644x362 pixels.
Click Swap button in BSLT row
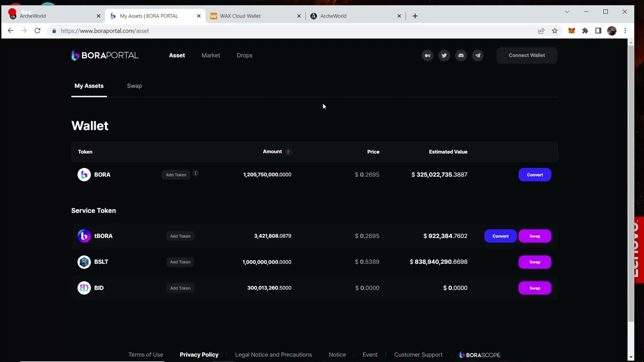coord(535,262)
